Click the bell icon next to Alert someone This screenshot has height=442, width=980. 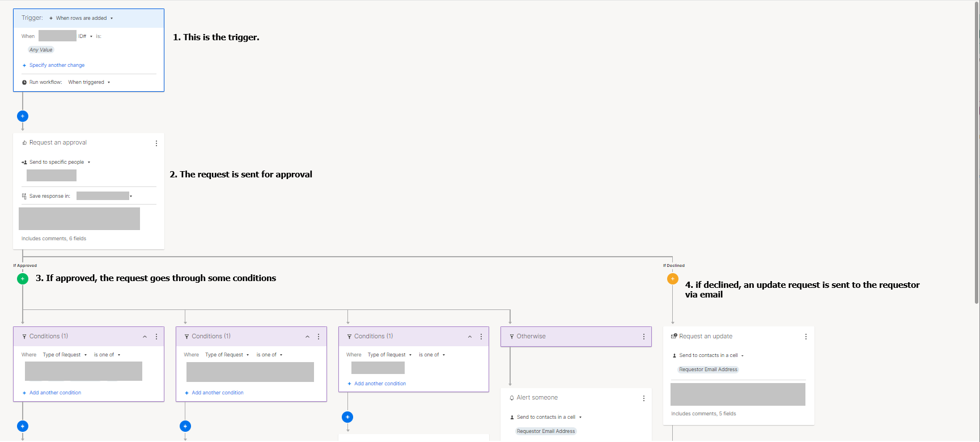pos(512,398)
